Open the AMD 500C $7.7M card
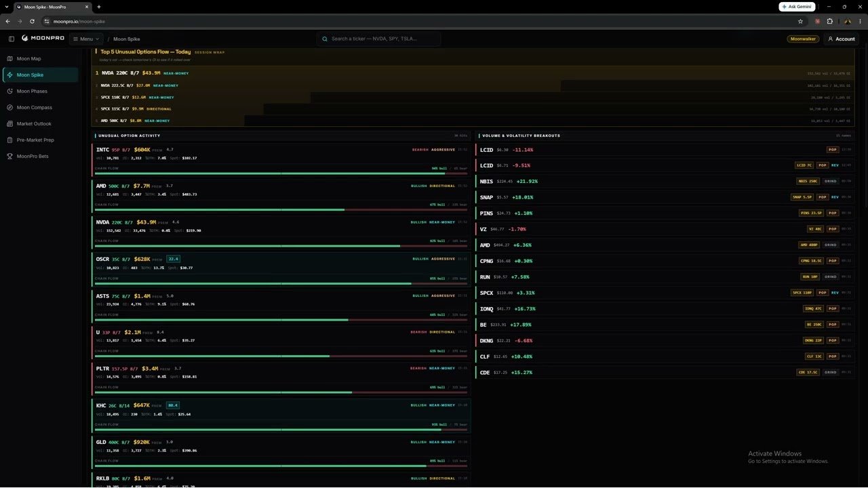This screenshot has height=488, width=868. pos(281,195)
